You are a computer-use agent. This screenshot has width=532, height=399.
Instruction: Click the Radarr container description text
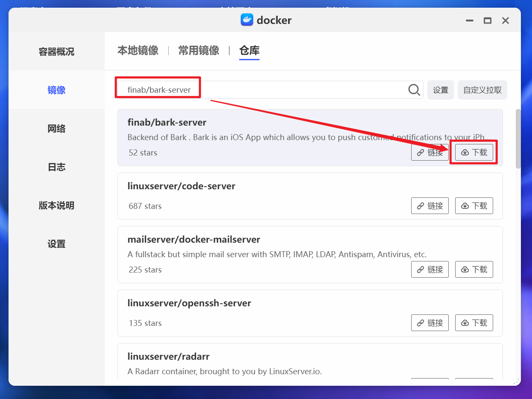pyautogui.click(x=225, y=371)
